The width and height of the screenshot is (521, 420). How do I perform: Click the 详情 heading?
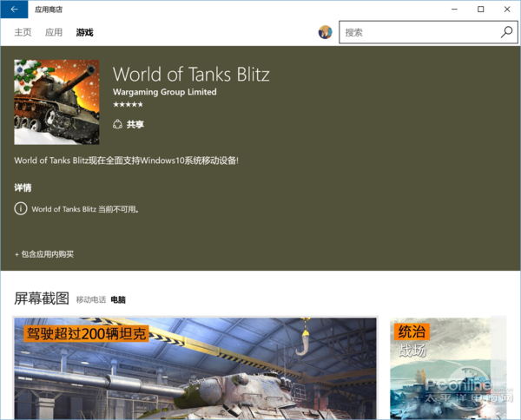pyautogui.click(x=23, y=187)
